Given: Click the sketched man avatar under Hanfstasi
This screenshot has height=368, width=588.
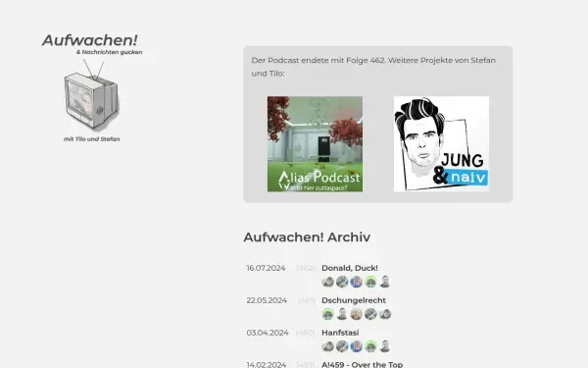Looking at the screenshot, I should 385,346.
